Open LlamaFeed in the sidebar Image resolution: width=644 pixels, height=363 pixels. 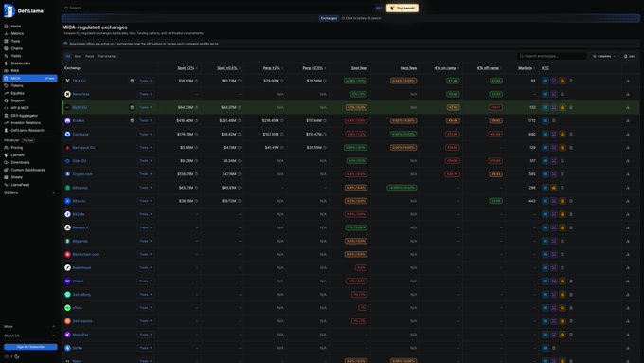pos(20,185)
